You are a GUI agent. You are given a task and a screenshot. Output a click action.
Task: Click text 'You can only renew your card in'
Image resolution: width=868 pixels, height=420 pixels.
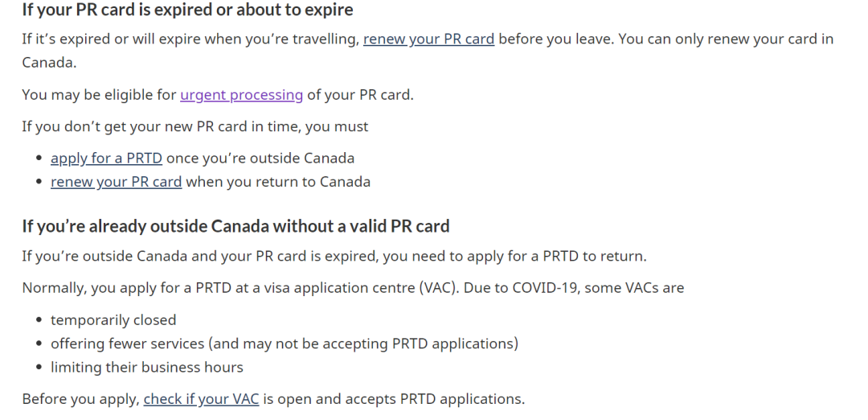726,39
